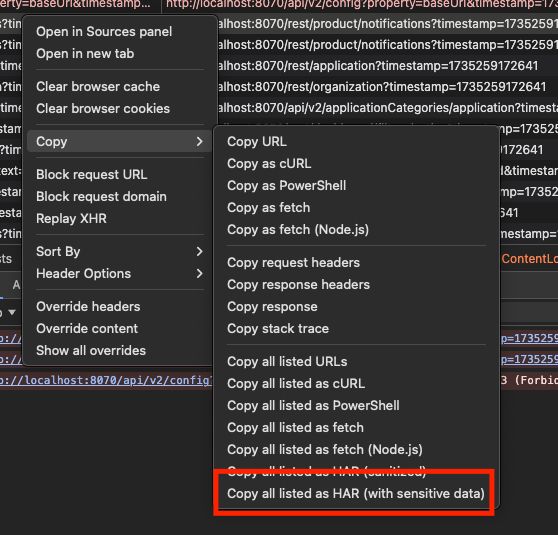Select Override content

coord(87,329)
